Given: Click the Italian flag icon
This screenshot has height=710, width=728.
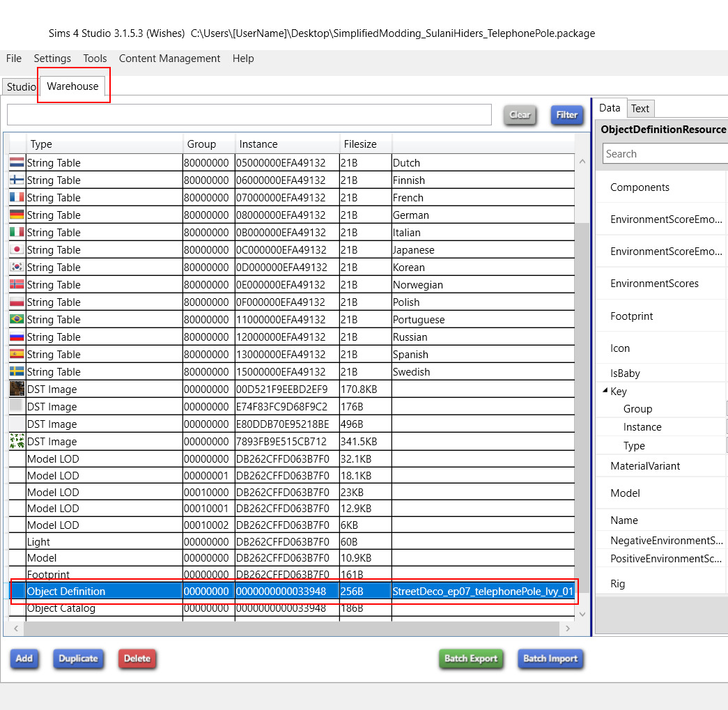Looking at the screenshot, I should pyautogui.click(x=17, y=232).
